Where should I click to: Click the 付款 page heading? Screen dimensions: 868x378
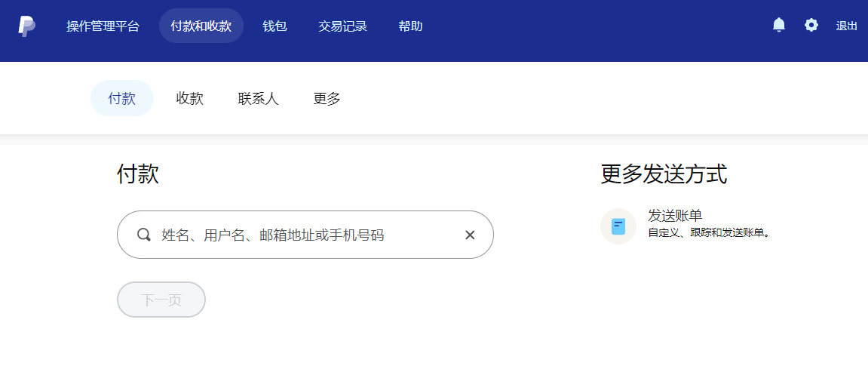click(x=138, y=174)
